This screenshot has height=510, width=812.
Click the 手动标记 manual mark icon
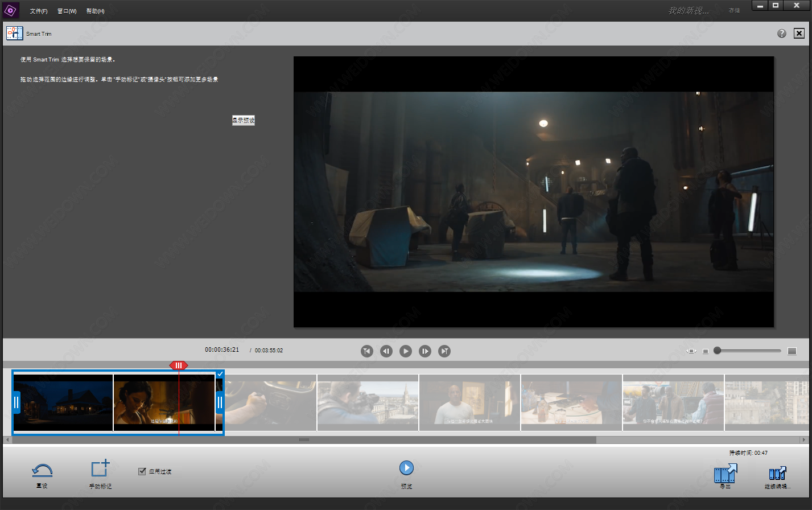click(100, 468)
